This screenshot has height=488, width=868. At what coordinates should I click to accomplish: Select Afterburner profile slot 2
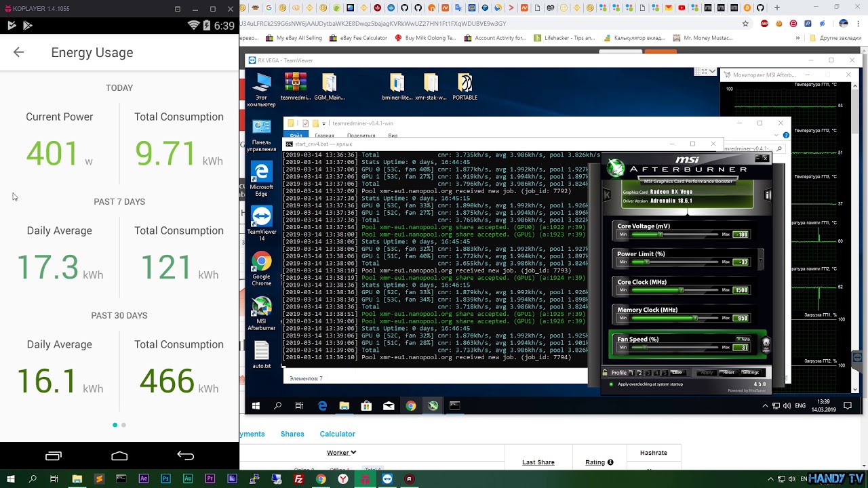pyautogui.click(x=639, y=373)
